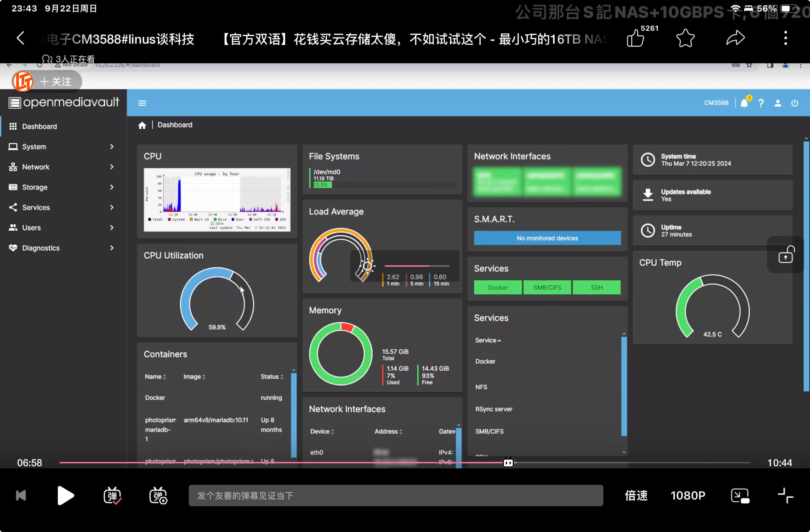Open the danmaku settings icon
The image size is (810, 532).
point(158,496)
